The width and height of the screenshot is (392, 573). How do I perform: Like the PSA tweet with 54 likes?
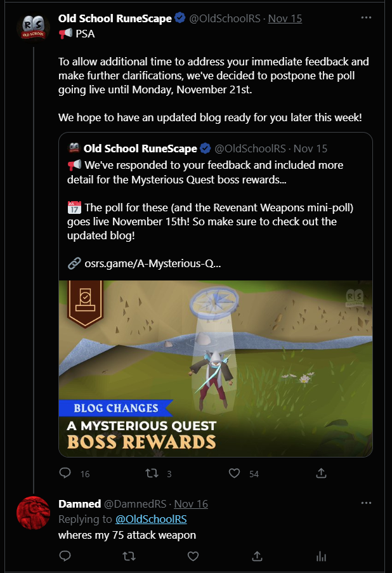coord(234,473)
